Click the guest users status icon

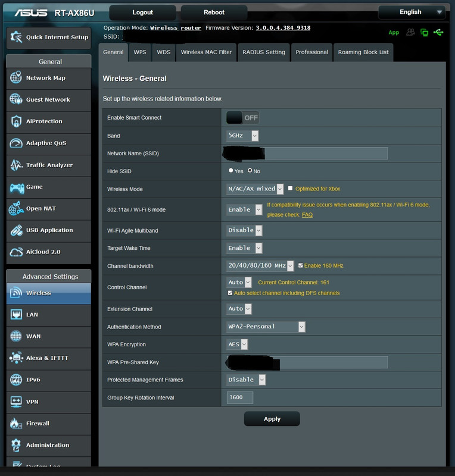point(410,32)
